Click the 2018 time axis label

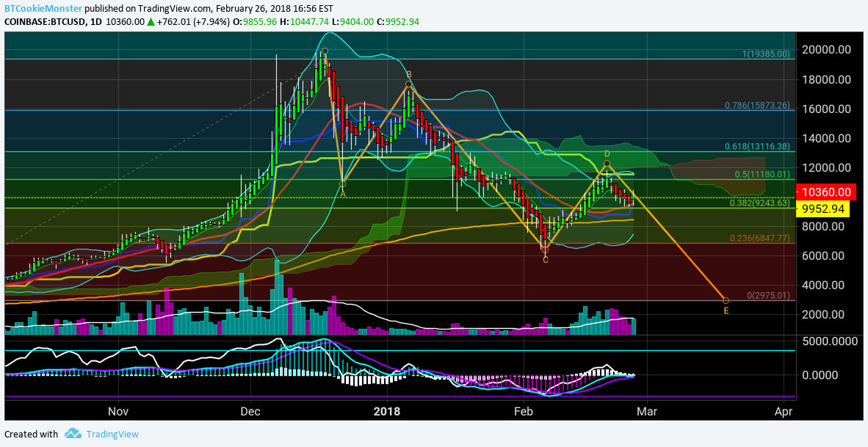tap(386, 412)
